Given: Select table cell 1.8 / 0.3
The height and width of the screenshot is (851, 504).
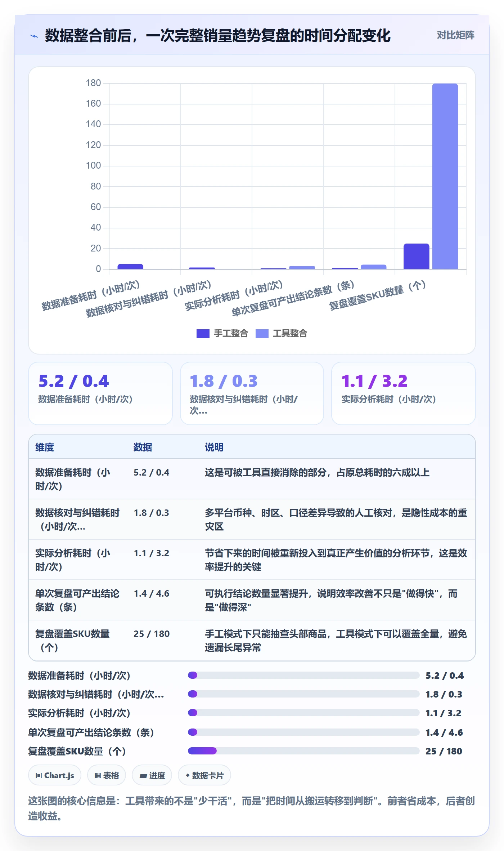Looking at the screenshot, I should coord(151,513).
